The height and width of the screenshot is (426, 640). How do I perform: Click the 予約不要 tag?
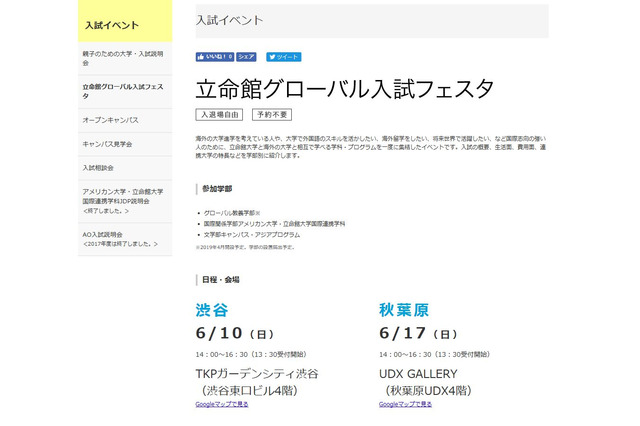272,115
